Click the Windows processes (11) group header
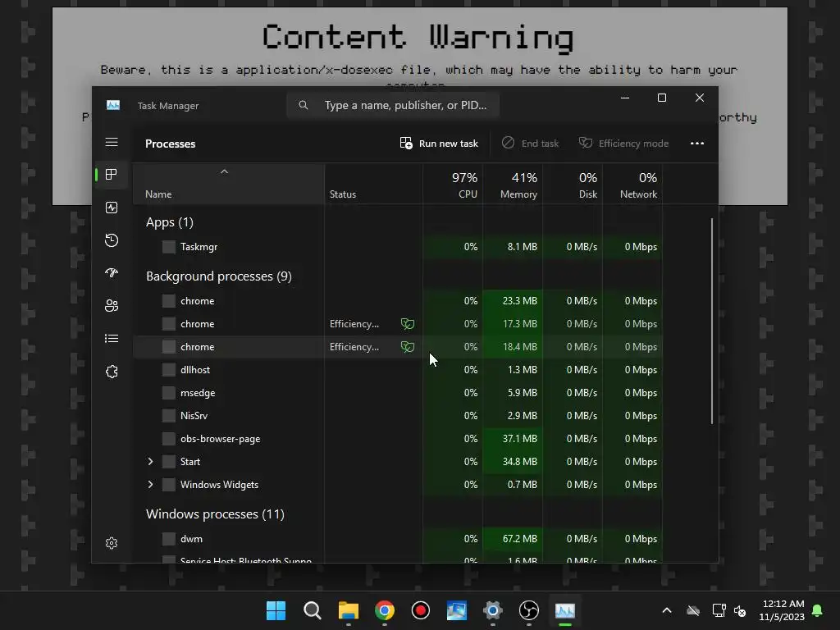Image resolution: width=840 pixels, height=630 pixels. coord(215,514)
